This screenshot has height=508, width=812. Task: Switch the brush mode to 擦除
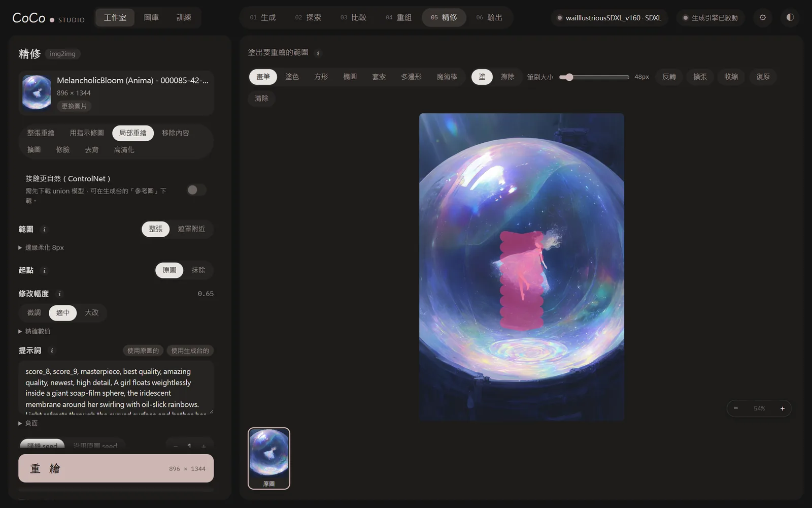coord(507,77)
